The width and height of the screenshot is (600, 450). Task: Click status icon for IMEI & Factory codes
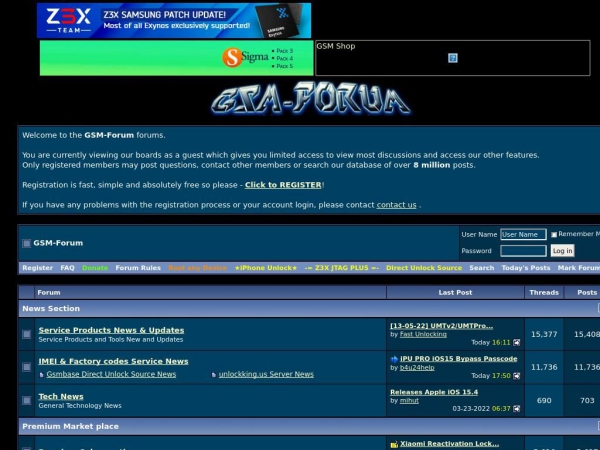point(26,367)
